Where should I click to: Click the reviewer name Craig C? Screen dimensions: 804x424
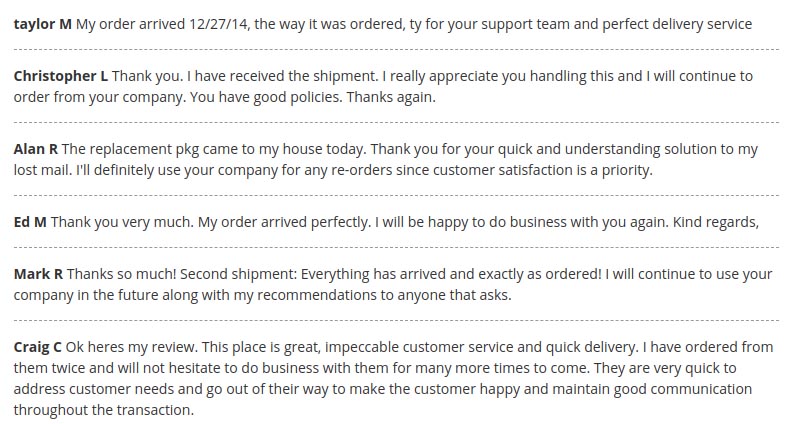pyautogui.click(x=37, y=347)
